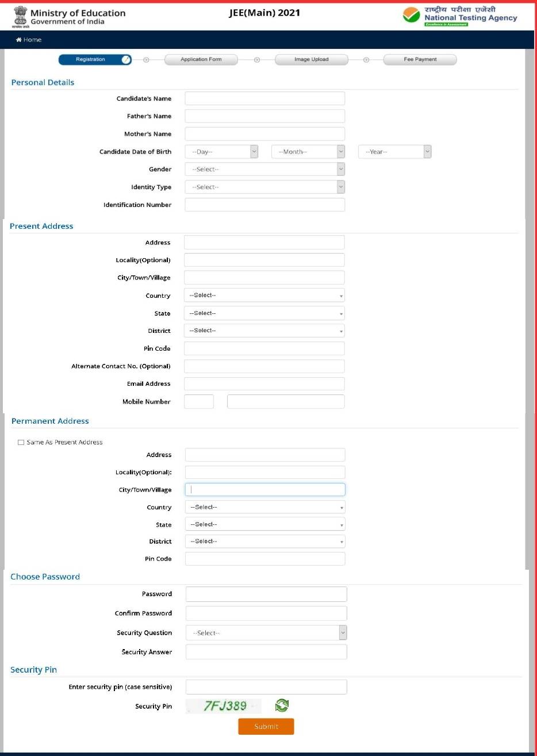
Task: Click the arrow icon before Fee Payment step
Action: click(366, 59)
